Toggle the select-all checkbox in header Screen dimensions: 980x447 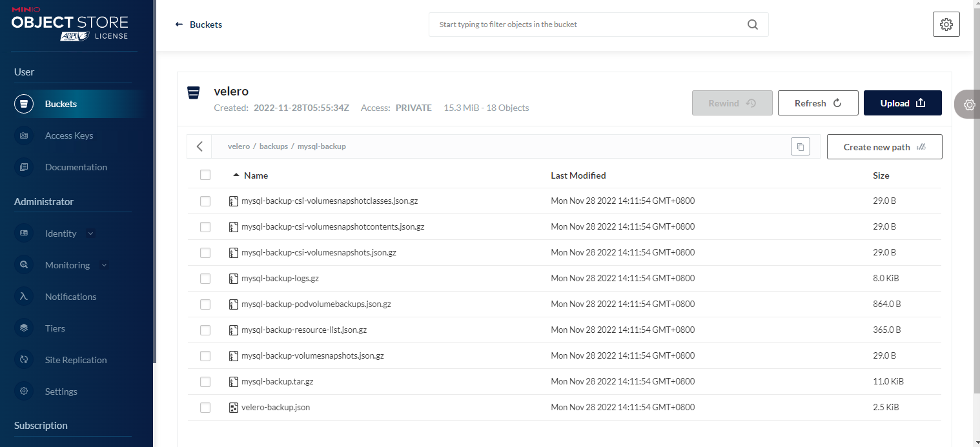[205, 175]
